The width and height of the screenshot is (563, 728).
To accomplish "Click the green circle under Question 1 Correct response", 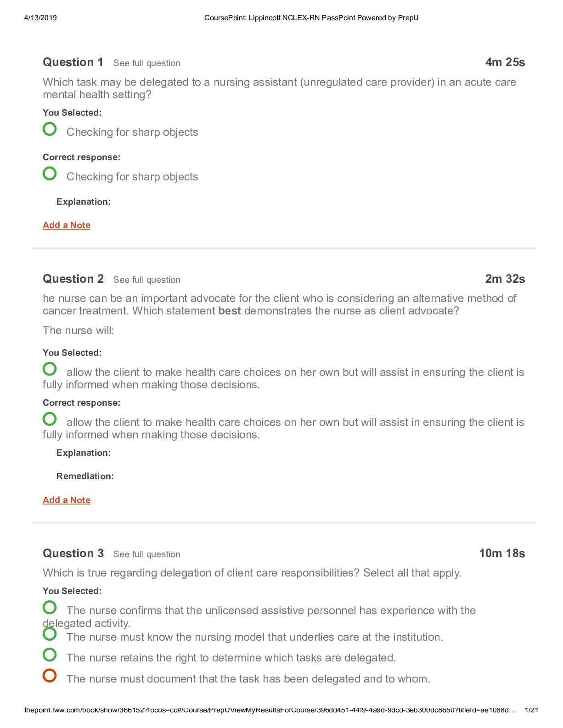I will (50, 174).
